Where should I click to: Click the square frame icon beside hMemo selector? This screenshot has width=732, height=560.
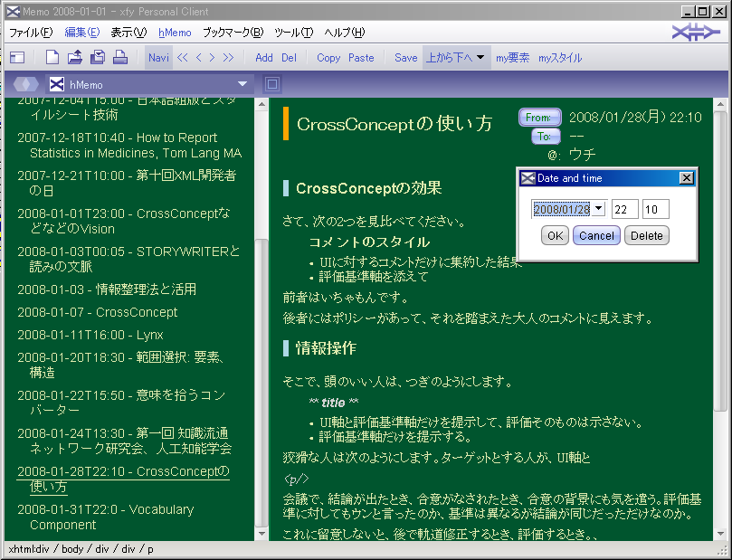[x=272, y=84]
